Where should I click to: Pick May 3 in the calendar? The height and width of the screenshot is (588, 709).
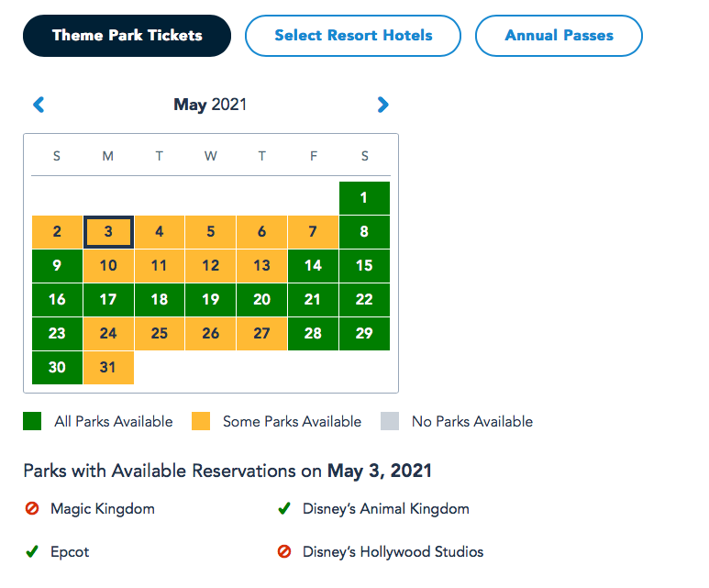tap(108, 232)
